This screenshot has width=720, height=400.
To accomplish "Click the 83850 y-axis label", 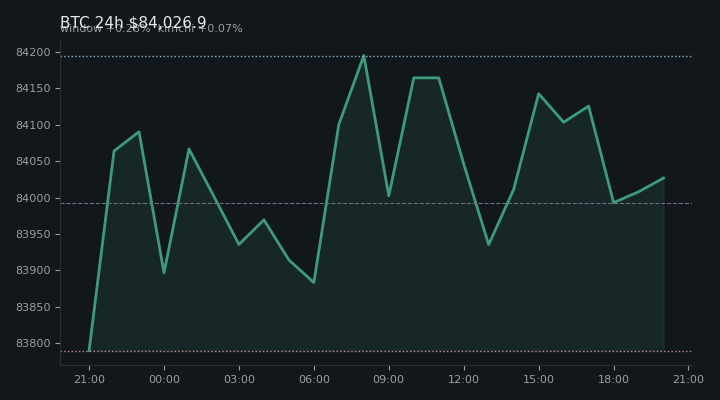I will (x=33, y=307).
